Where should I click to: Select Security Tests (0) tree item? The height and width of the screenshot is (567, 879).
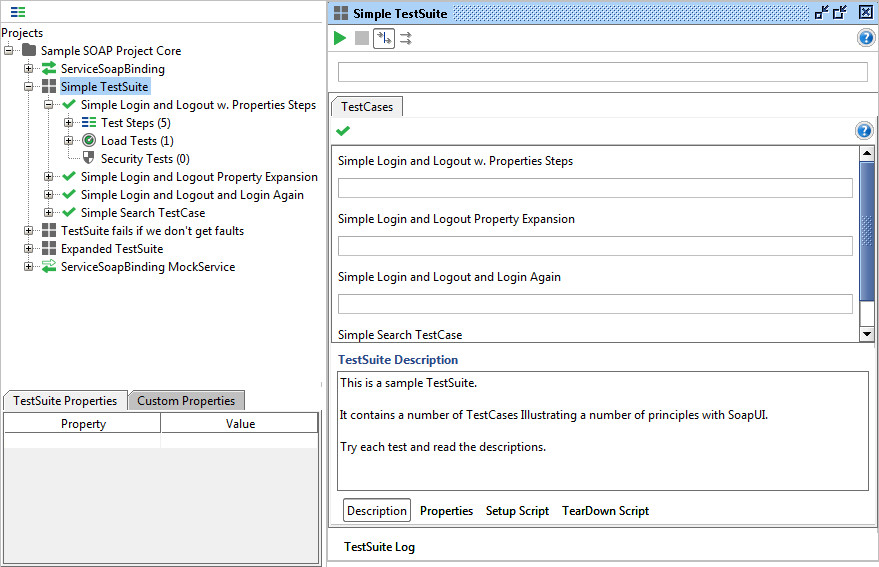pos(145,159)
